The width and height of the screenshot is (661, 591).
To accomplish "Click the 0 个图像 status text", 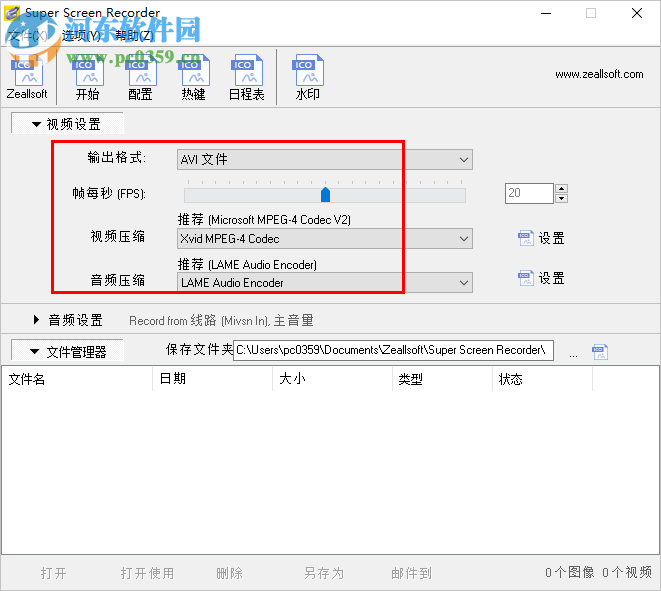I will [570, 572].
